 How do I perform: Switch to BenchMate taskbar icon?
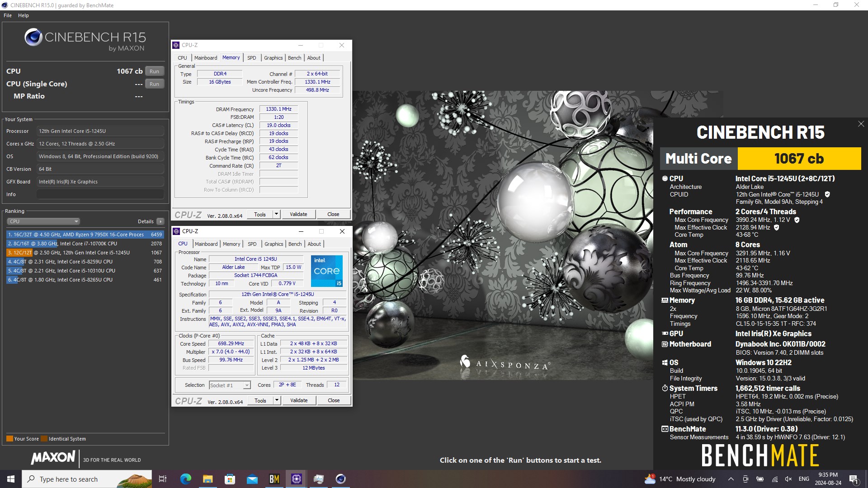point(274,479)
